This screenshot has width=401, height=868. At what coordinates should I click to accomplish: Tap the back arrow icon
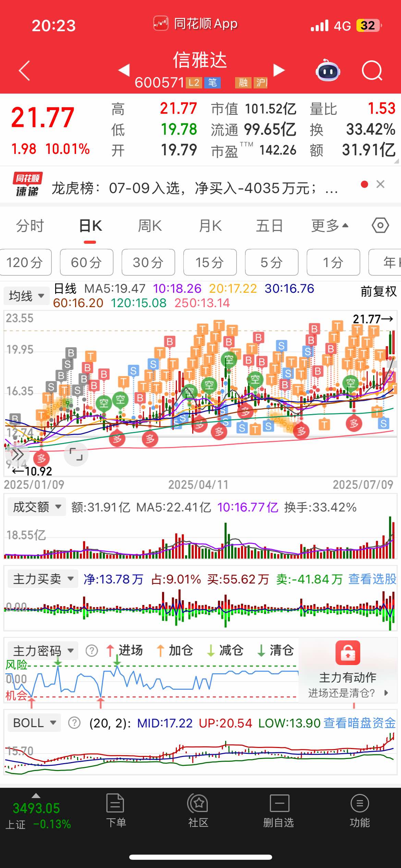point(24,71)
